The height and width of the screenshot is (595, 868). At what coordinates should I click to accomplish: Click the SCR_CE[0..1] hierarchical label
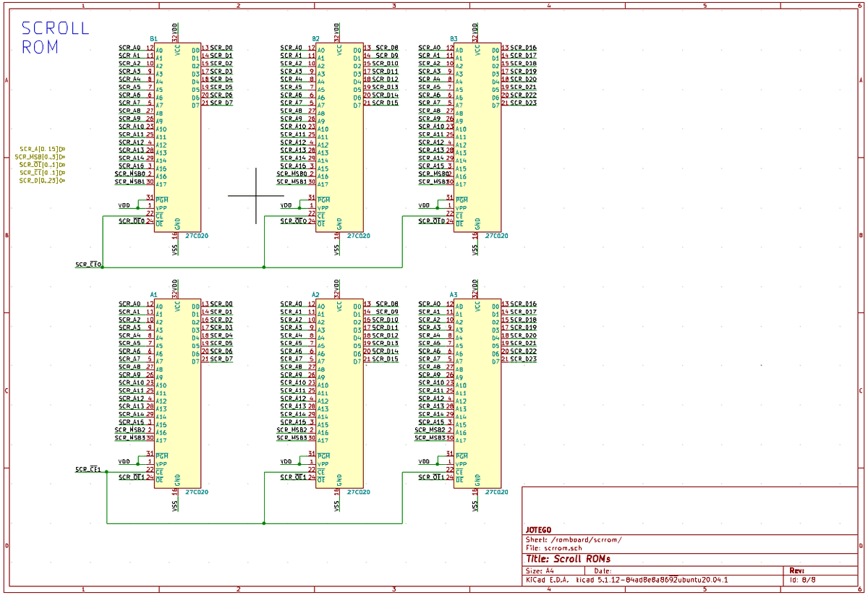pos(43,173)
